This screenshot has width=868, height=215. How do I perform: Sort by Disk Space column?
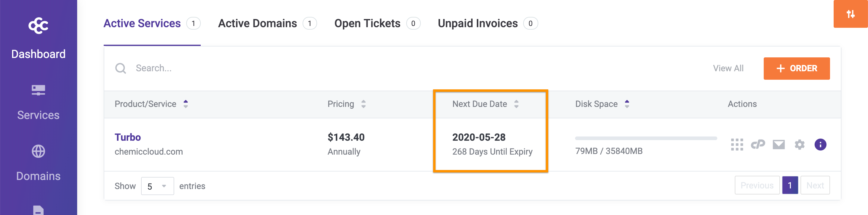click(627, 104)
